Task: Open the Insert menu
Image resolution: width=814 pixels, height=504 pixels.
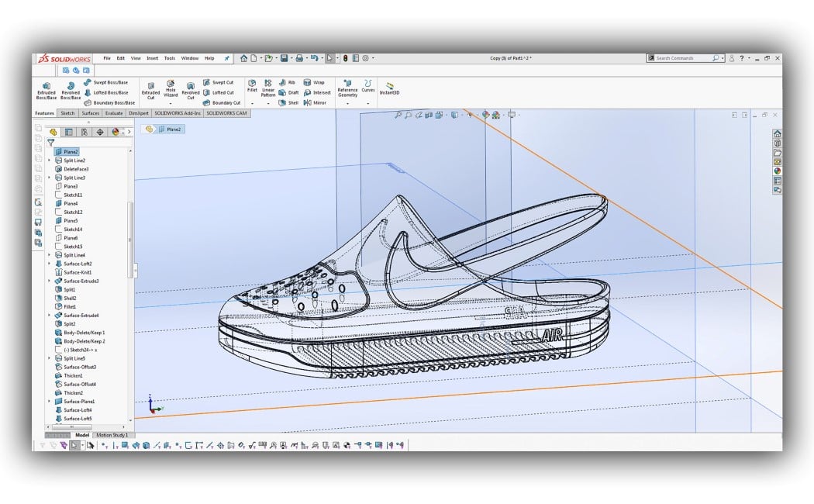Action: tap(152, 58)
